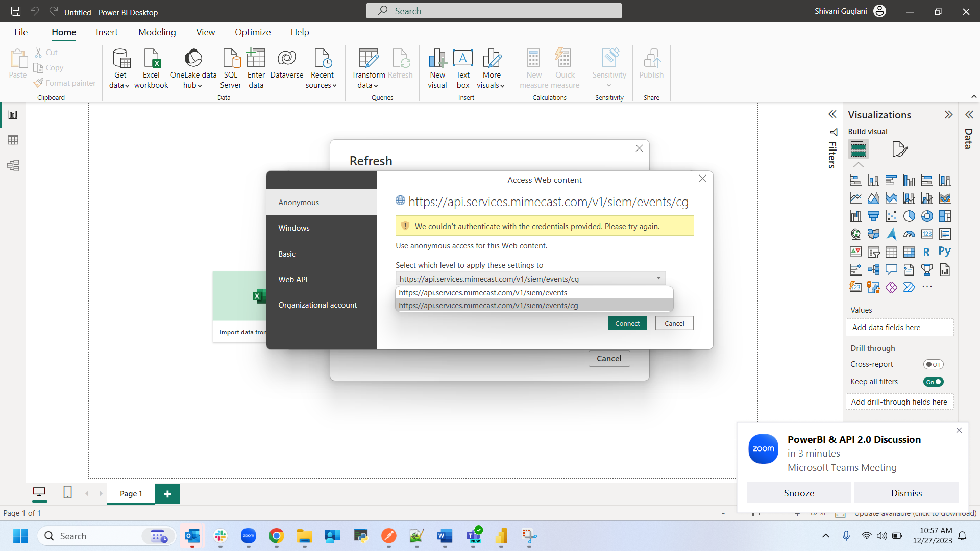This screenshot has height=551, width=980.
Task: Open the Excel workbook import icon
Action: point(151,59)
